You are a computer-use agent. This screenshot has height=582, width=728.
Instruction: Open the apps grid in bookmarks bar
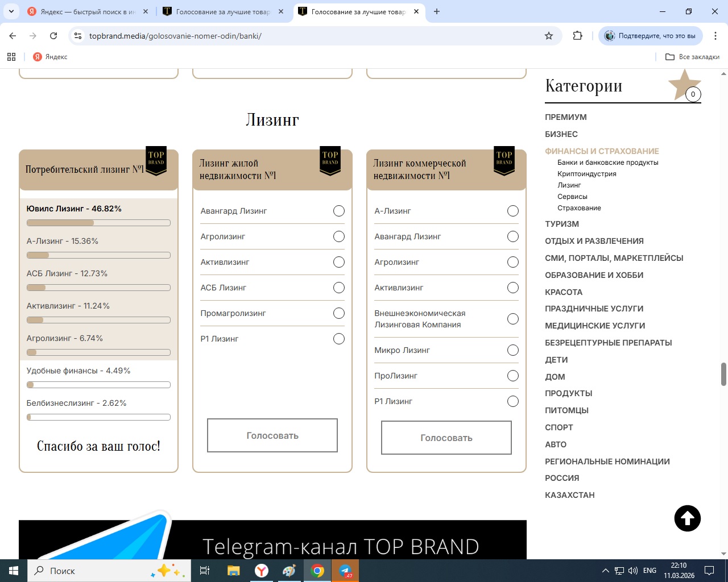pos(11,57)
